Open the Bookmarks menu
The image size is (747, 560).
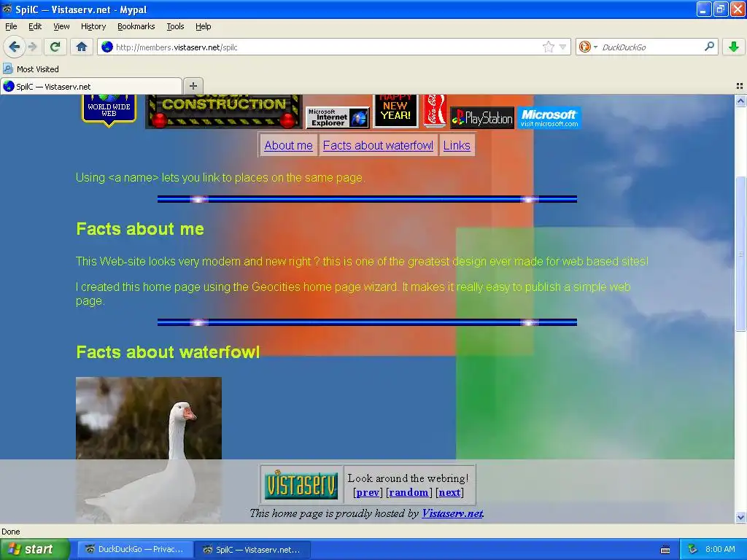tap(136, 26)
